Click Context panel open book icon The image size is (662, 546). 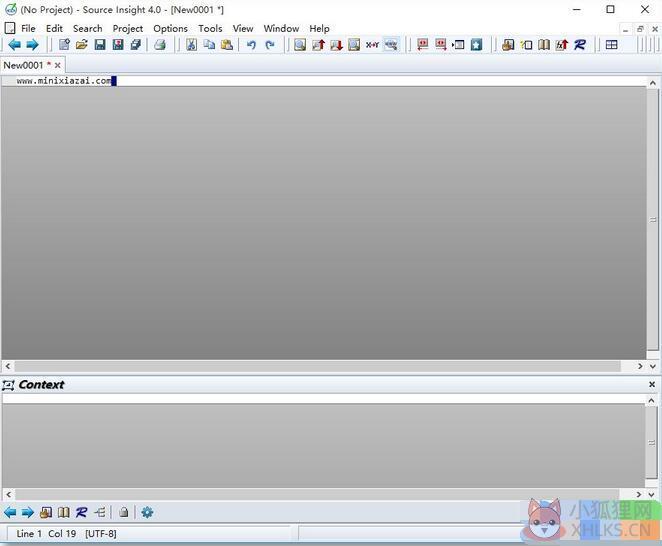coord(63,513)
